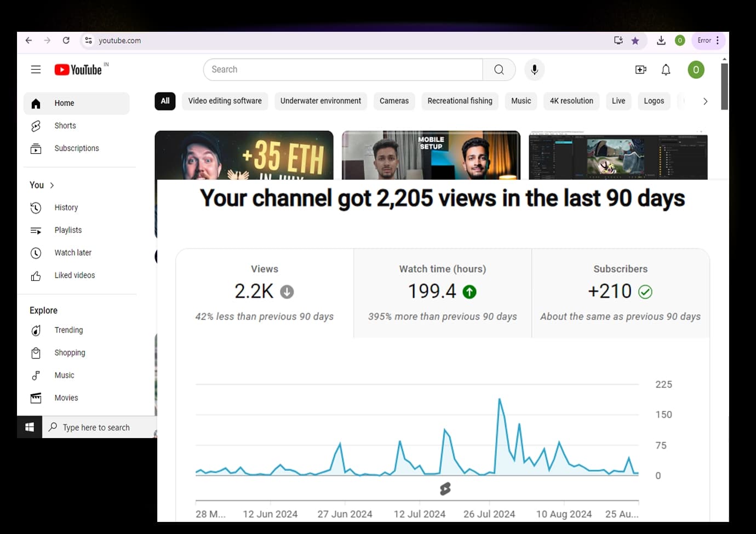The image size is (756, 534).
Task: Open the Shorts section in the sidebar
Action: click(x=65, y=126)
